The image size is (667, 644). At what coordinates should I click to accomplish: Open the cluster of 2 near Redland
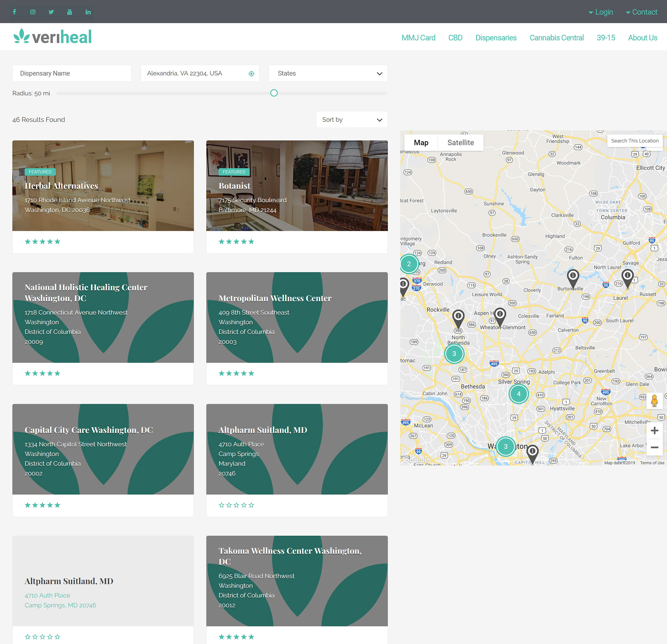click(409, 264)
